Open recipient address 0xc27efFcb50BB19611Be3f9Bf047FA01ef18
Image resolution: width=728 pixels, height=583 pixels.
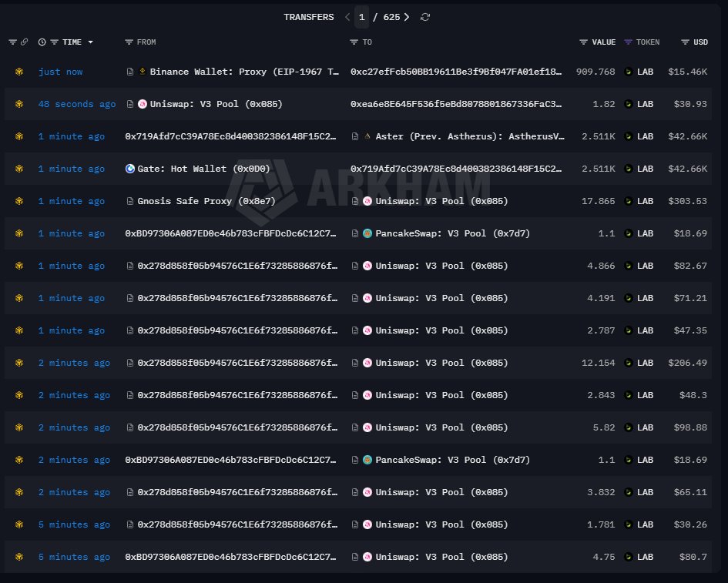tap(456, 72)
